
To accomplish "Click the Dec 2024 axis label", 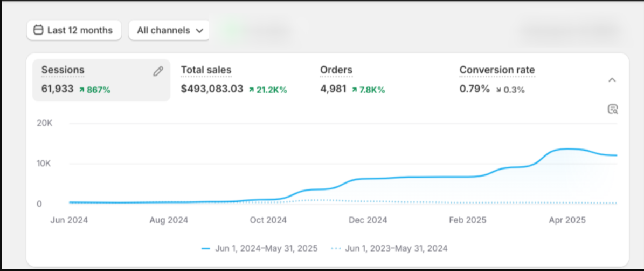I will point(368,220).
